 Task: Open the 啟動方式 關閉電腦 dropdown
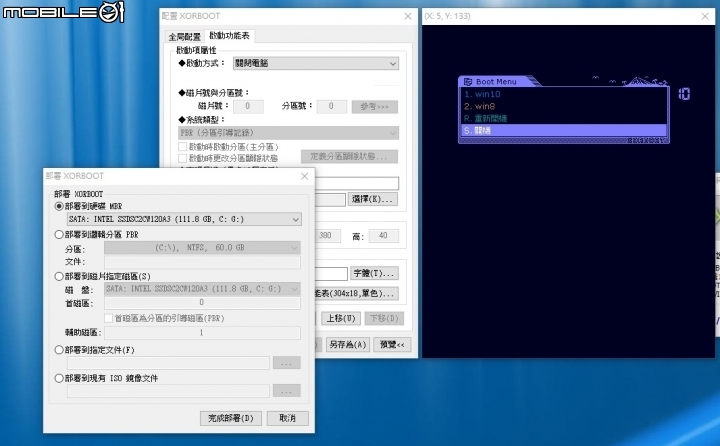coord(316,63)
